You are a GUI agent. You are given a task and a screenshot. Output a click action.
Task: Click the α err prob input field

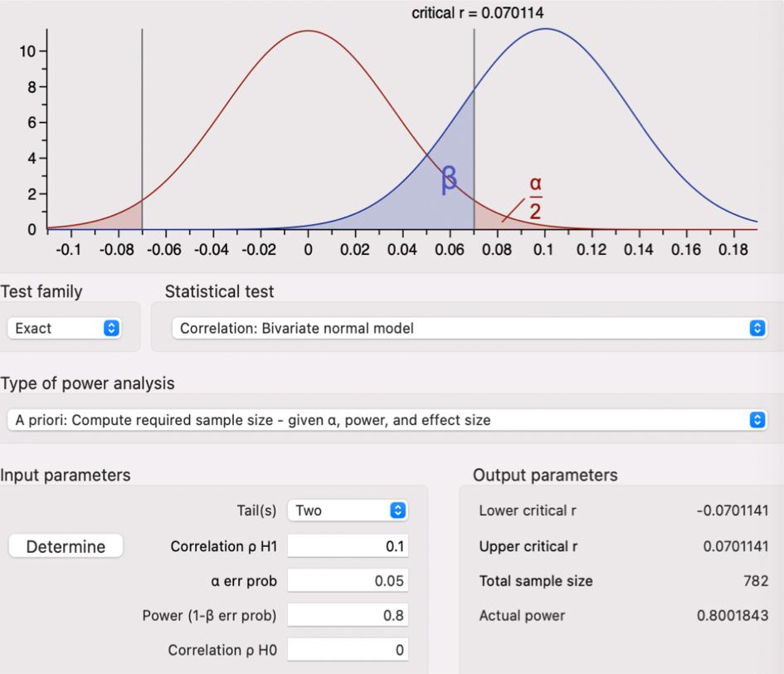click(348, 580)
